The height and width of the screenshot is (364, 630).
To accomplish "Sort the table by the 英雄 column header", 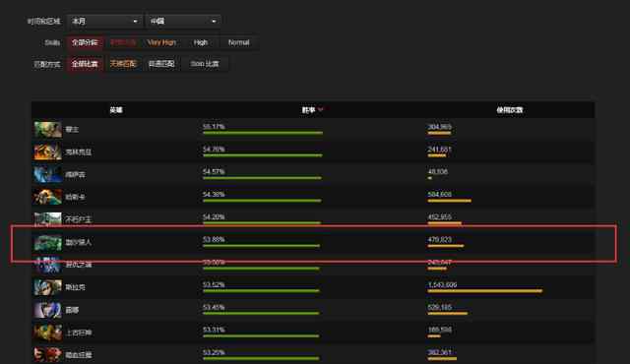I will coord(116,110).
